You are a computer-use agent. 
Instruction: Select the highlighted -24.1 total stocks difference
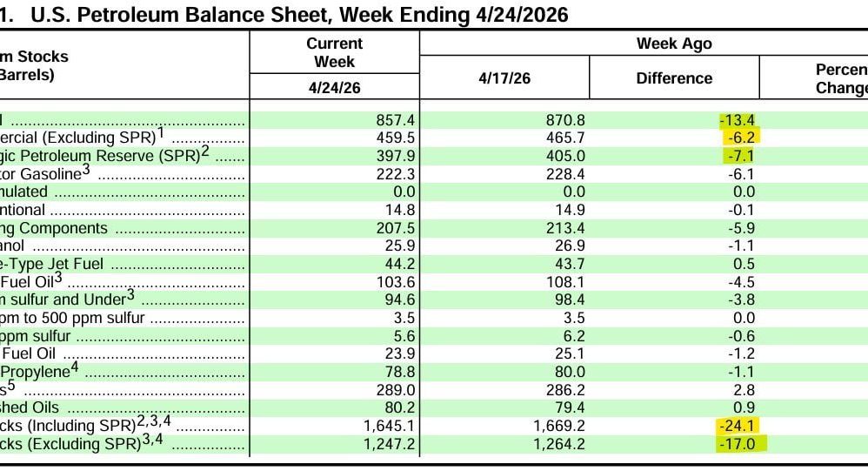[x=738, y=426]
